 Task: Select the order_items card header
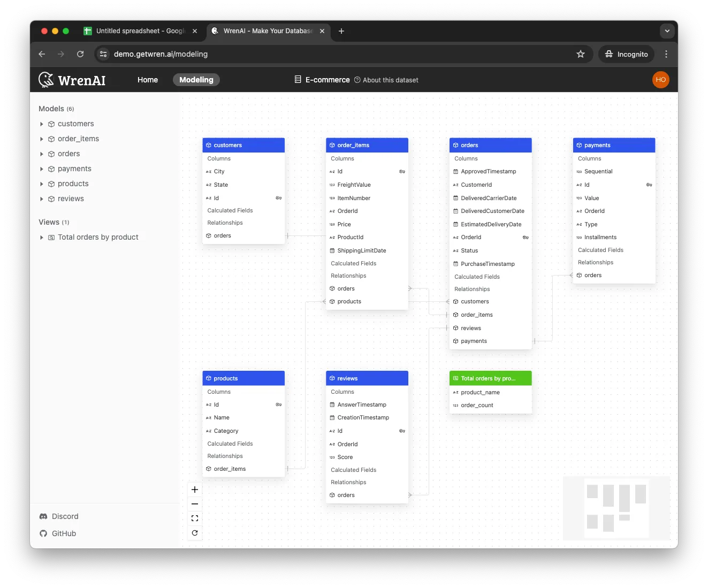[x=367, y=145]
